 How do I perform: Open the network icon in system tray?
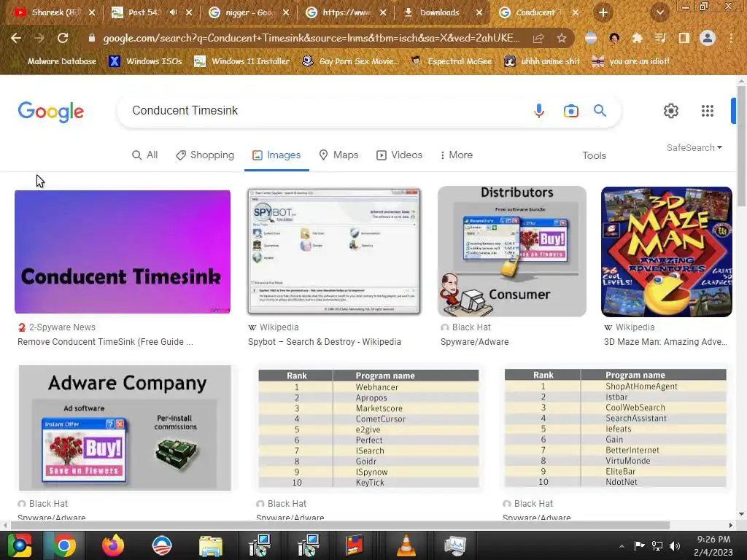(657, 545)
